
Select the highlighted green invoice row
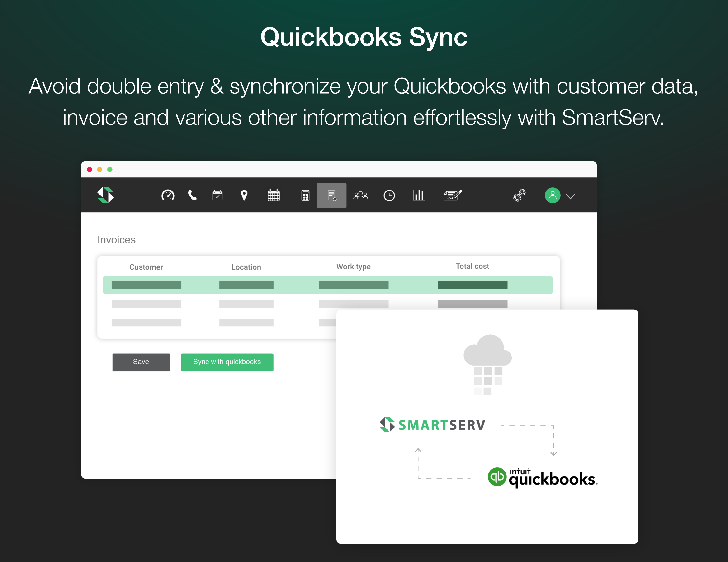[328, 285]
